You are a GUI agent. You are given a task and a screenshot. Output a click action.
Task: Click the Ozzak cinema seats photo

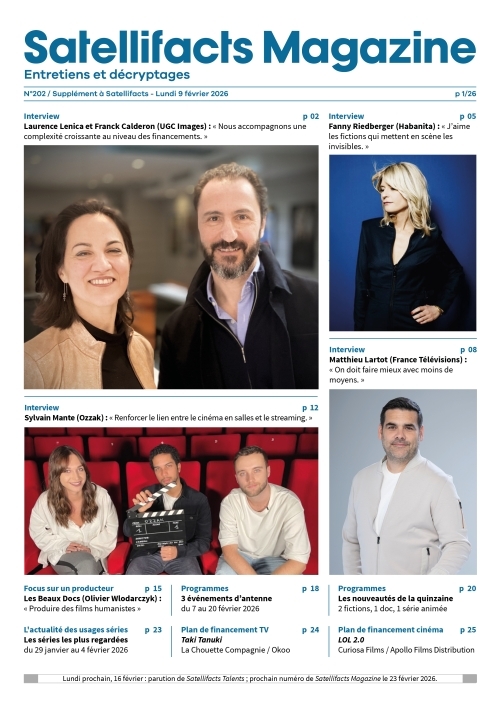(171, 501)
